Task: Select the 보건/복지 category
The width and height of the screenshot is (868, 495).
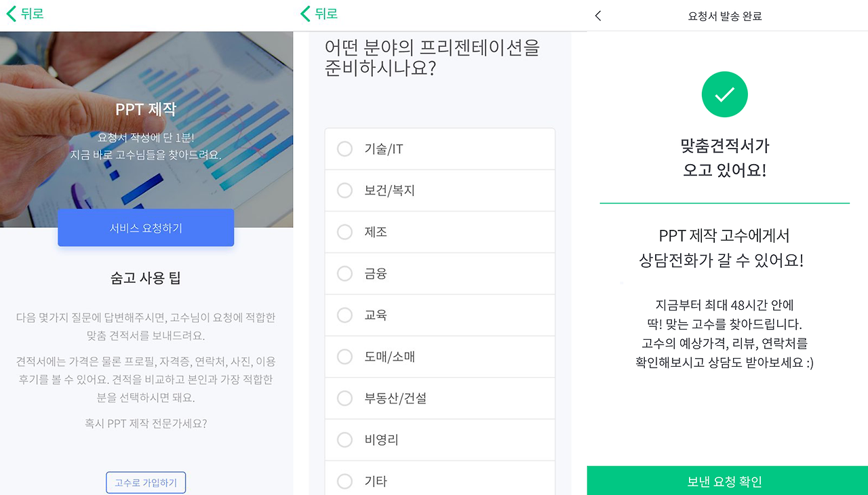Action: pyautogui.click(x=344, y=191)
